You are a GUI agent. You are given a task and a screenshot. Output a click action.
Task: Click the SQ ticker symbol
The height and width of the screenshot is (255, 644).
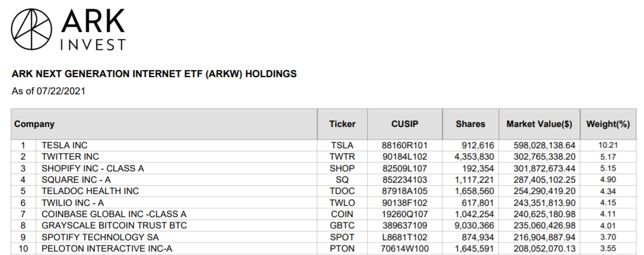[342, 179]
